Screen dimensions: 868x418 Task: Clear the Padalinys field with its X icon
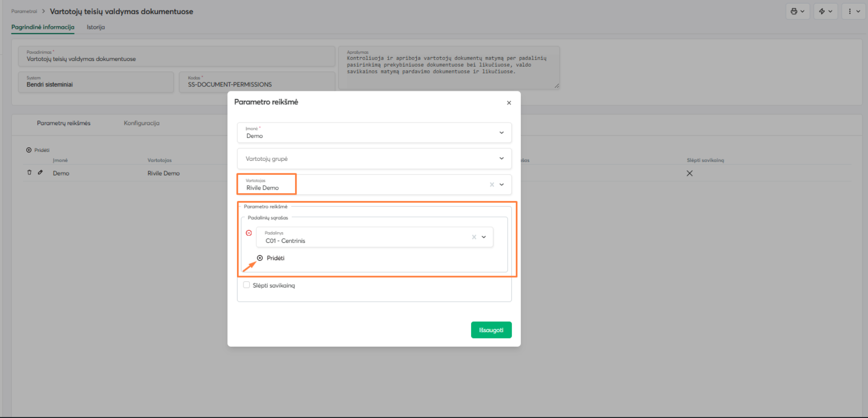474,237
